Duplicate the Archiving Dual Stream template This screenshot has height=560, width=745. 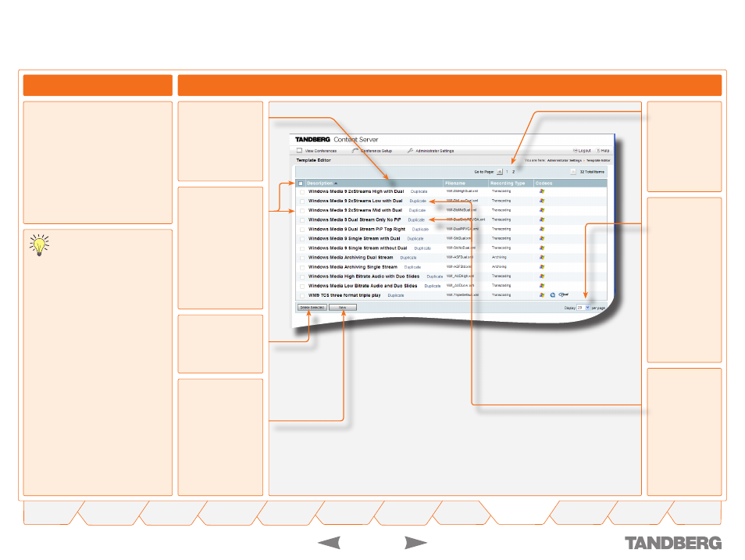[408, 258]
